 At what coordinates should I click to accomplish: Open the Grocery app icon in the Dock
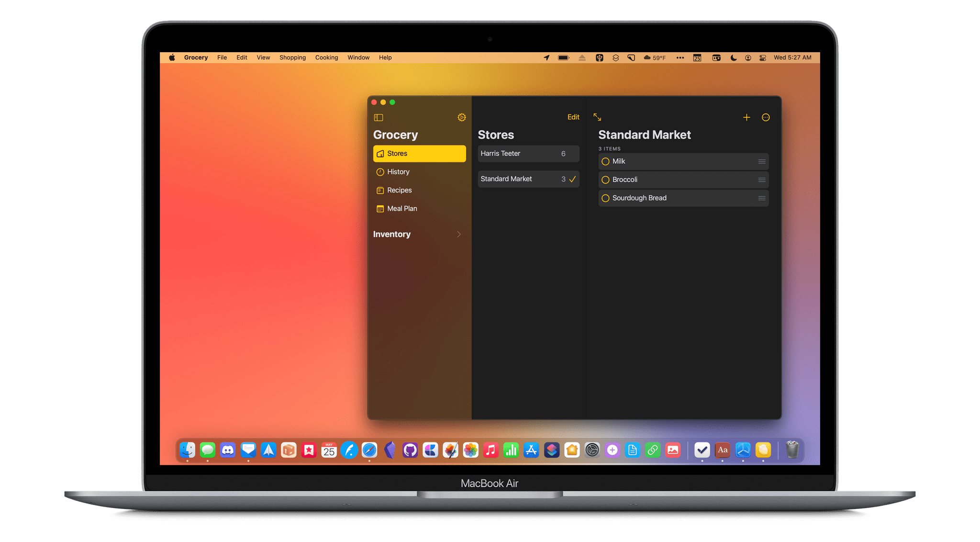(763, 450)
